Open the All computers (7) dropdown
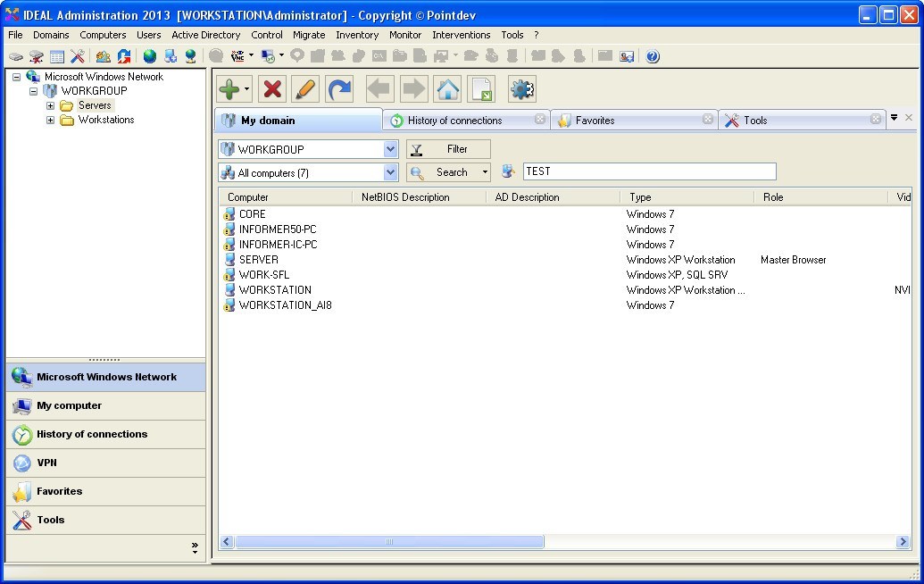 [x=390, y=172]
